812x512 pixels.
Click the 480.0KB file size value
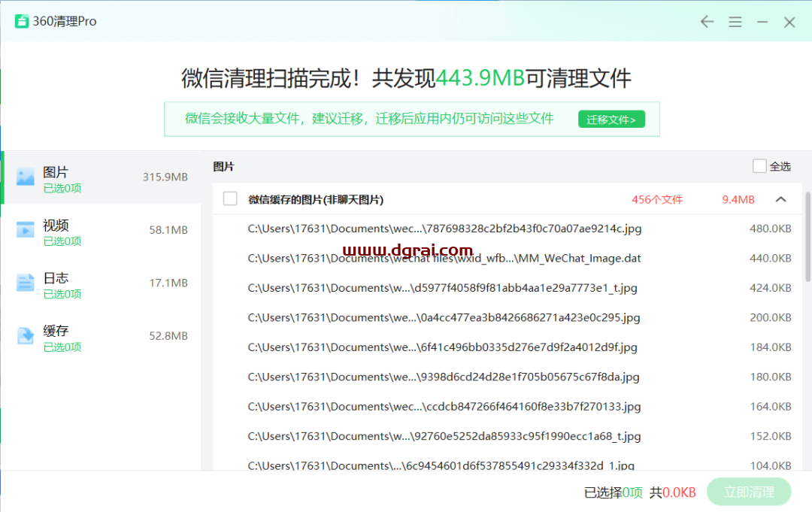tap(771, 229)
